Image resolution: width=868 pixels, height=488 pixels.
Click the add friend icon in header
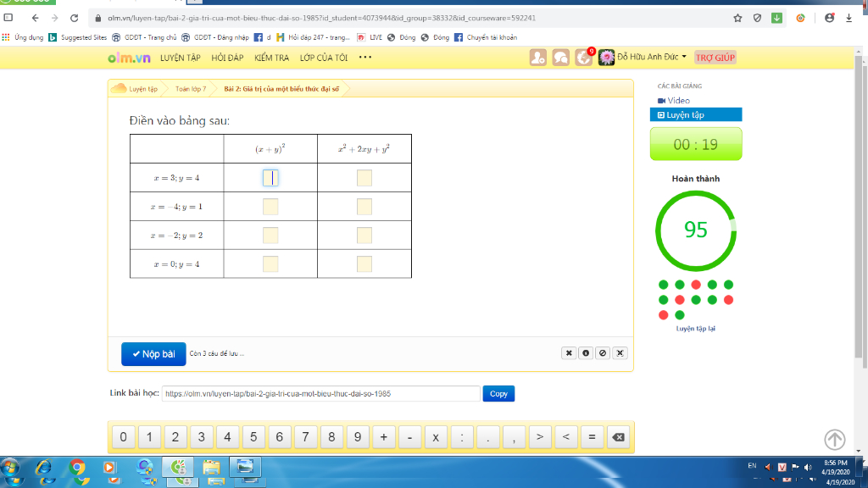click(537, 58)
